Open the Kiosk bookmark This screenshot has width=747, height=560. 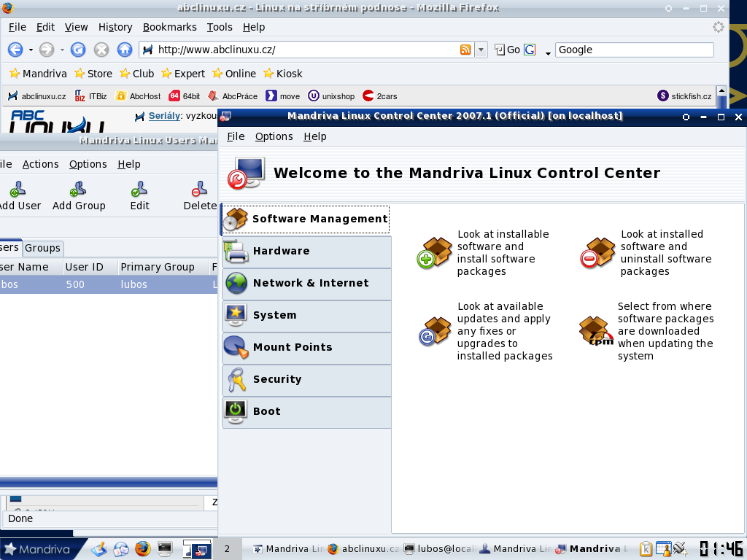point(283,74)
